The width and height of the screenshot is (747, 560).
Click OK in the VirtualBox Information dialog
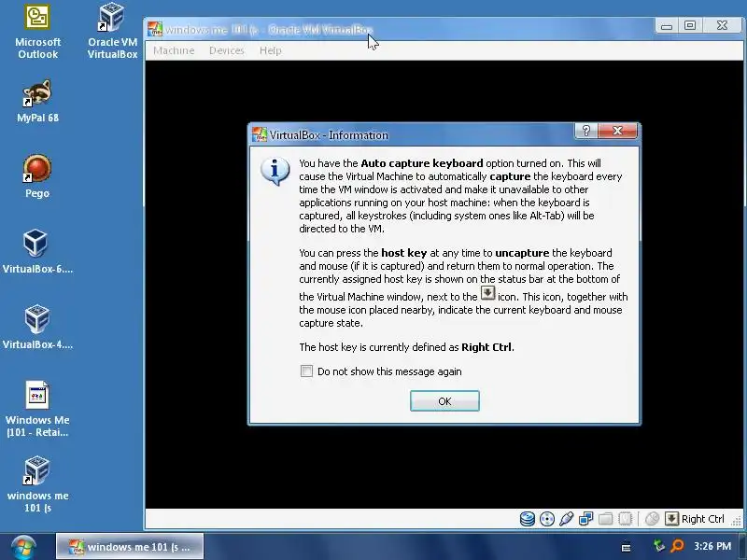(444, 401)
